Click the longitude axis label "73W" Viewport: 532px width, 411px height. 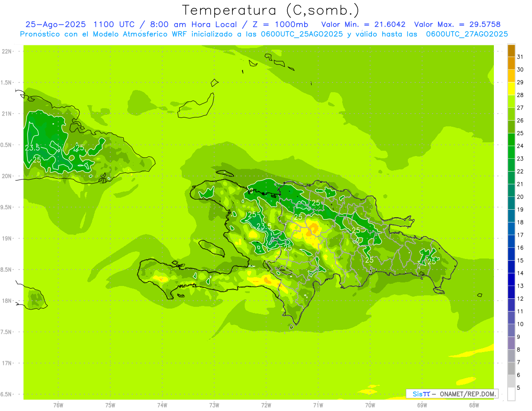click(x=214, y=405)
